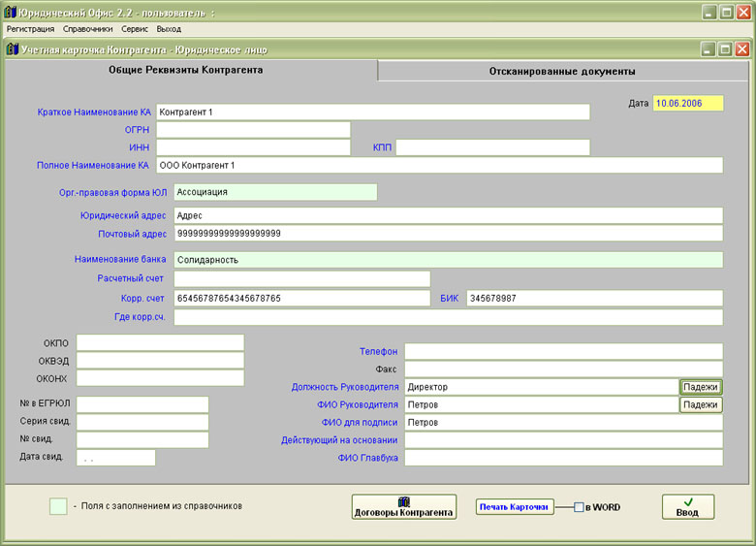Image resolution: width=756 pixels, height=546 pixels.
Task: Click into the ОГРН input field
Action: tap(252, 130)
